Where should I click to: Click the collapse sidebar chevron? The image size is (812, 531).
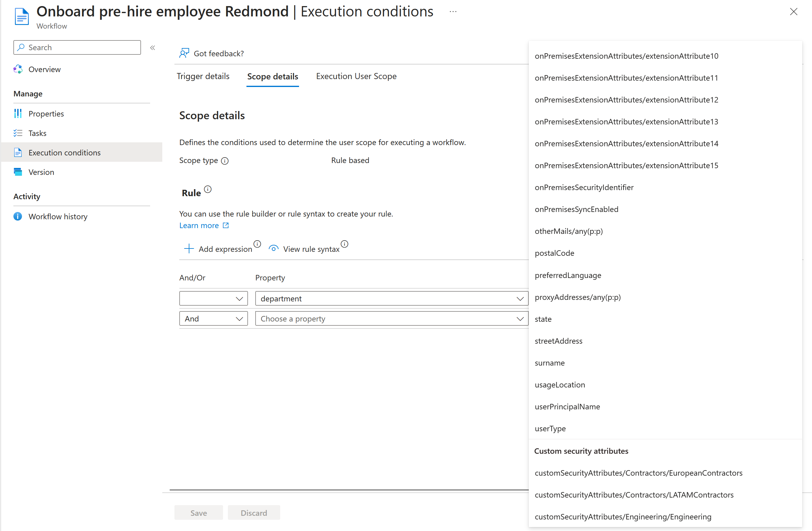(x=153, y=48)
